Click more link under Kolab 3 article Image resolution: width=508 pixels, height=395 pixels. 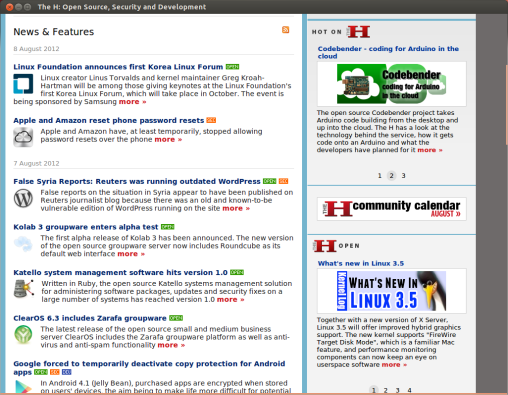point(131,254)
